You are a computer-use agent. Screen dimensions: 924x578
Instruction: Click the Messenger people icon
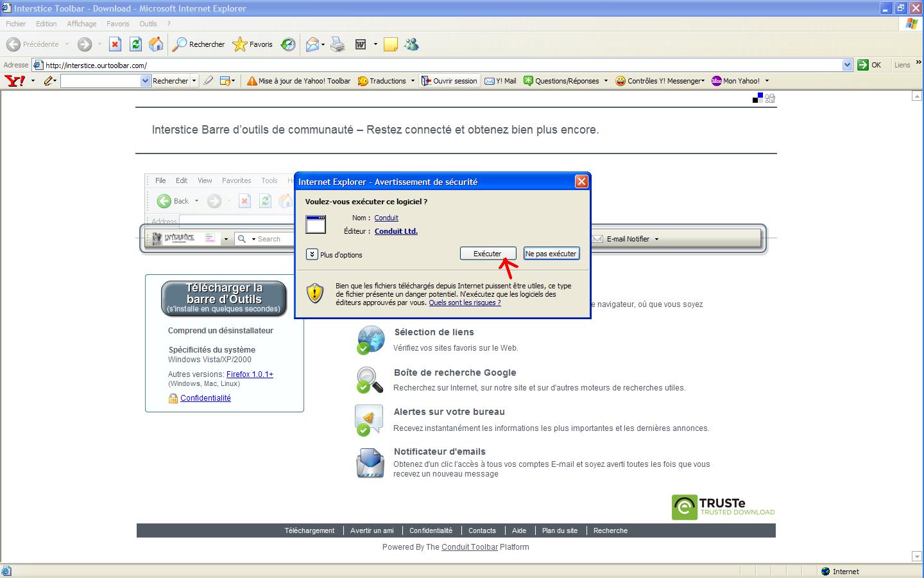(x=411, y=44)
